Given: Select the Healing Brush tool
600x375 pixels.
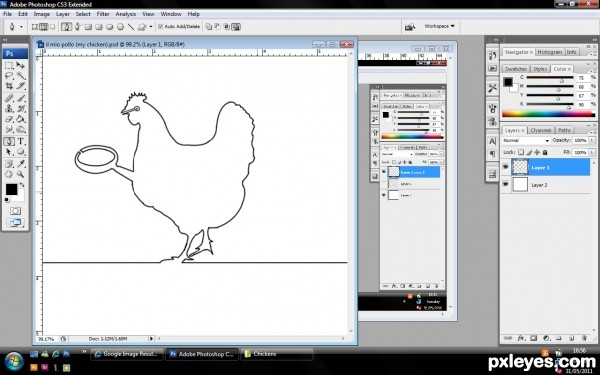Looking at the screenshot, I should [x=9, y=98].
